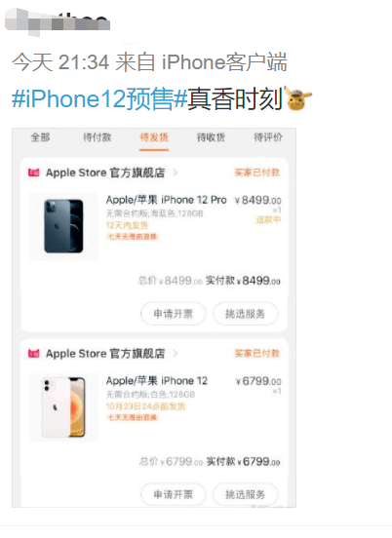The width and height of the screenshot is (392, 538).
Task: Open the 待收货 tab
Action: point(211,137)
